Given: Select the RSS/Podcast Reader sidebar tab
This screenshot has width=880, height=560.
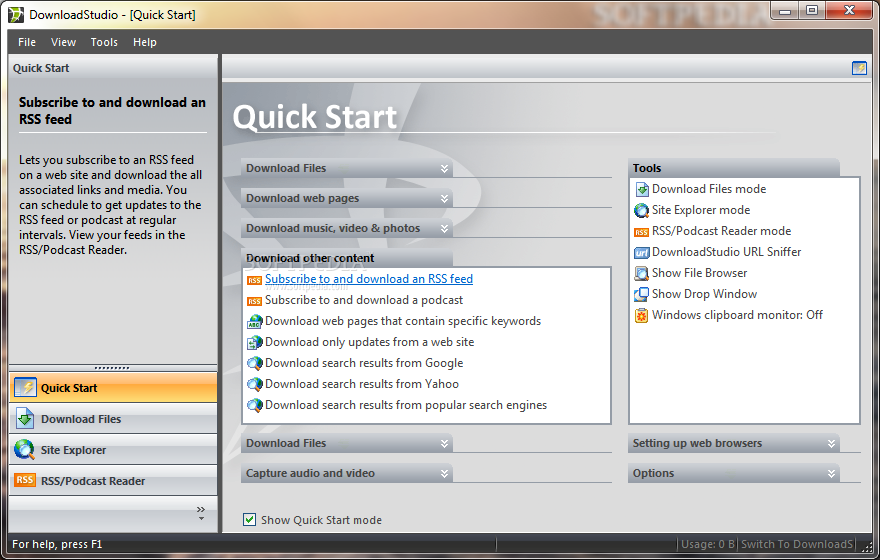Looking at the screenshot, I should 113,480.
